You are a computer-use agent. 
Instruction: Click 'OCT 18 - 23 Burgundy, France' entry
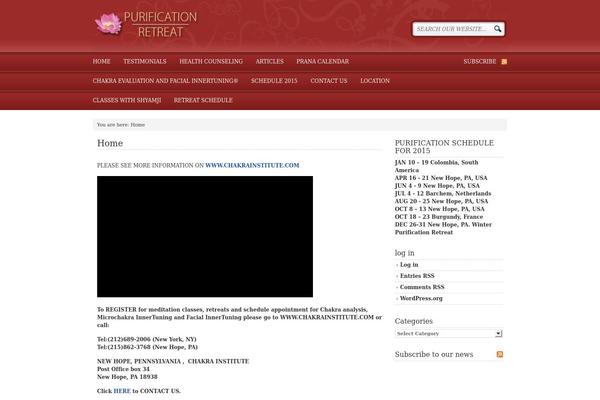point(439,217)
